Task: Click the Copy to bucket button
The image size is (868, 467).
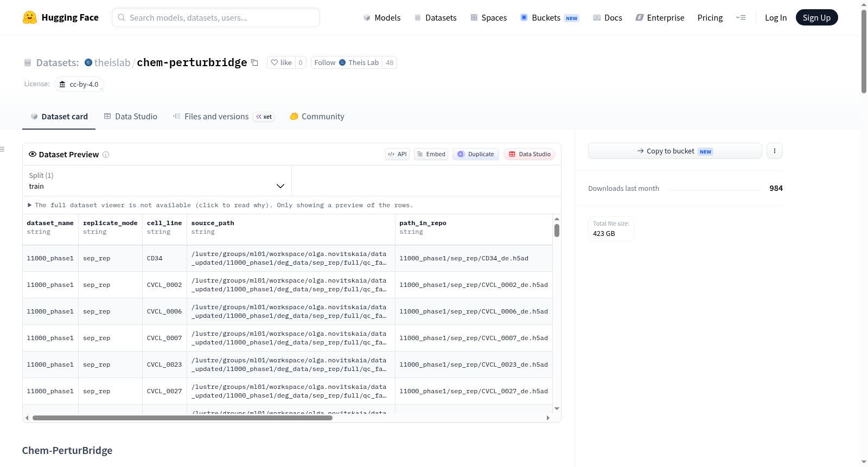Action: coord(675,151)
